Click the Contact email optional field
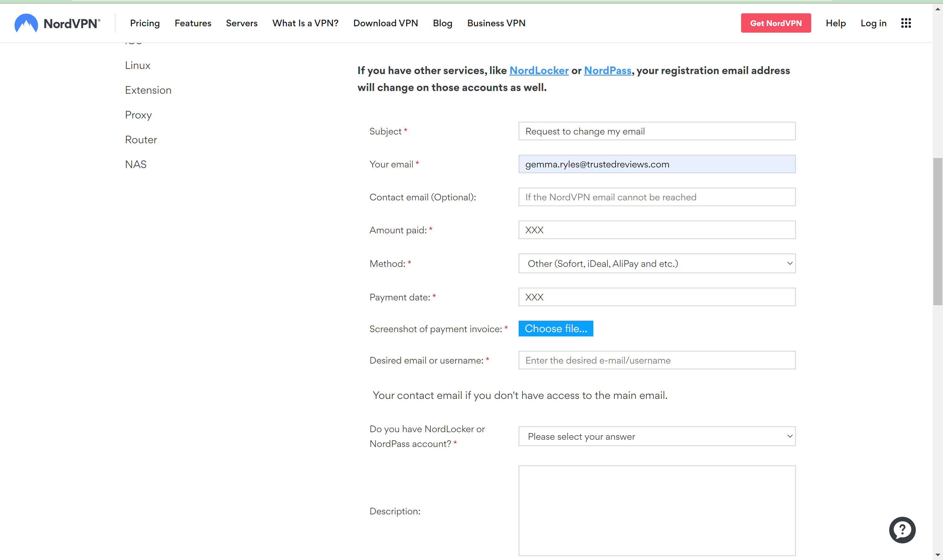The image size is (943, 560). point(657,197)
